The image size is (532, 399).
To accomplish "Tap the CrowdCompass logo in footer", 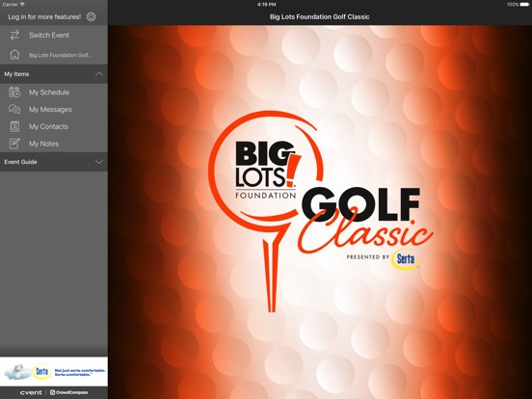I will pyautogui.click(x=68, y=392).
